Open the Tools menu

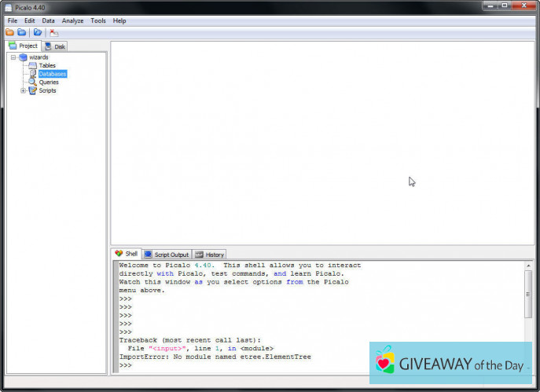click(97, 20)
